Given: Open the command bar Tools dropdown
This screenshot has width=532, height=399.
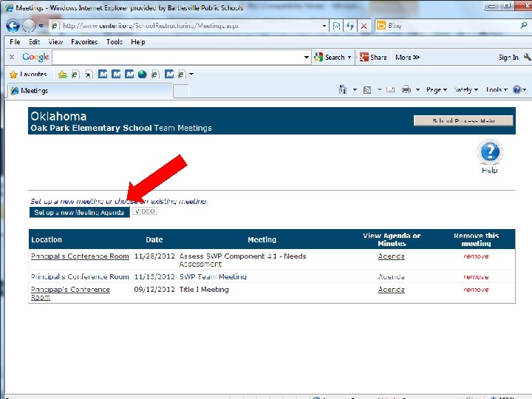Looking at the screenshot, I should [497, 90].
